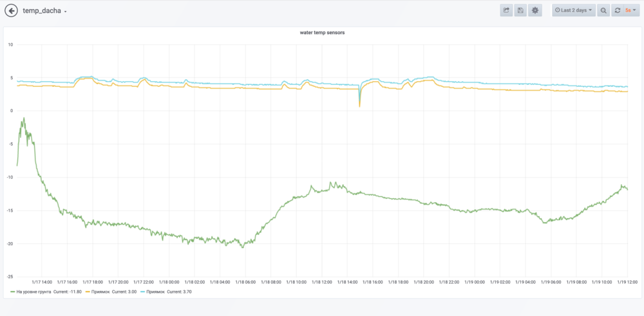644x316 pixels.
Task: Click the refresh dashboard icon
Action: (618, 10)
